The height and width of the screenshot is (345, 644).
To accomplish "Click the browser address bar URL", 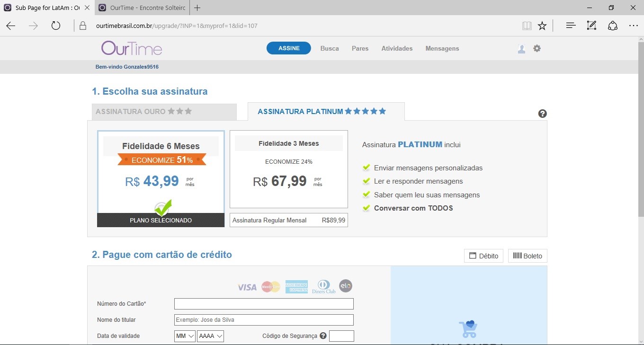I will click(x=177, y=26).
